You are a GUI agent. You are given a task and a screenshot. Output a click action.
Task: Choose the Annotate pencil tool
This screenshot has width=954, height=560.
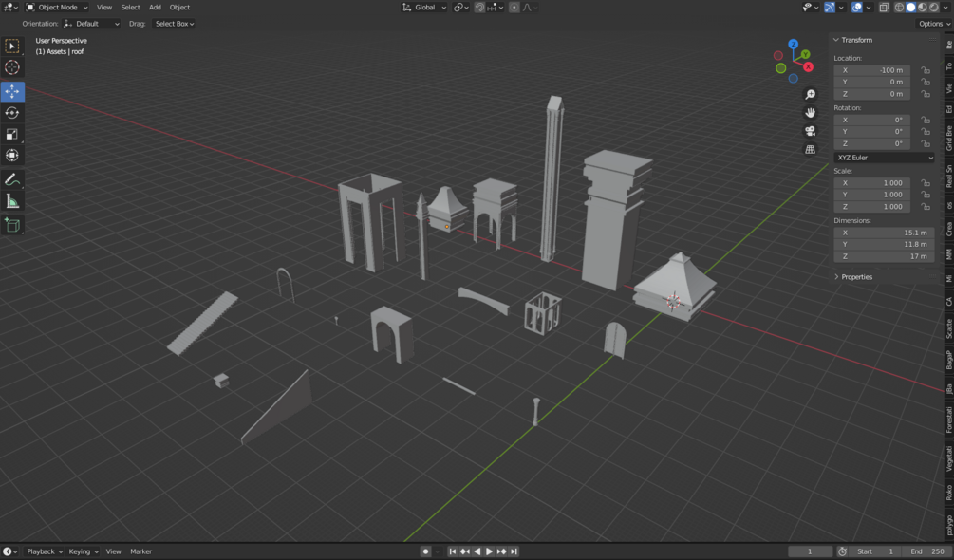pos(12,180)
